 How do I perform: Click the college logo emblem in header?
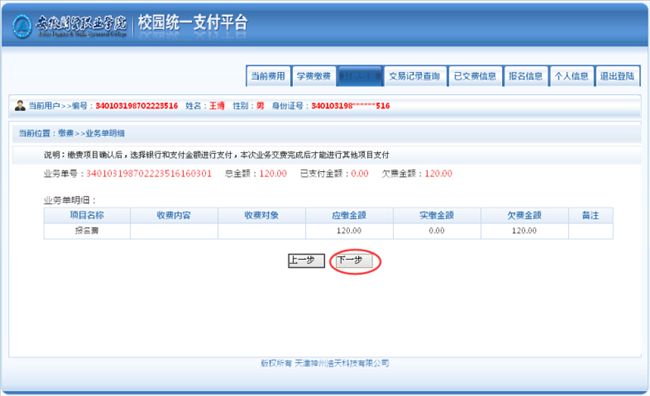point(22,27)
